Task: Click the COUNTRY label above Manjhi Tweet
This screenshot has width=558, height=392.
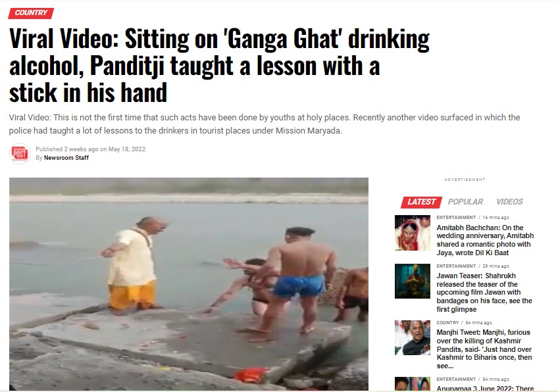Action: coord(447,323)
